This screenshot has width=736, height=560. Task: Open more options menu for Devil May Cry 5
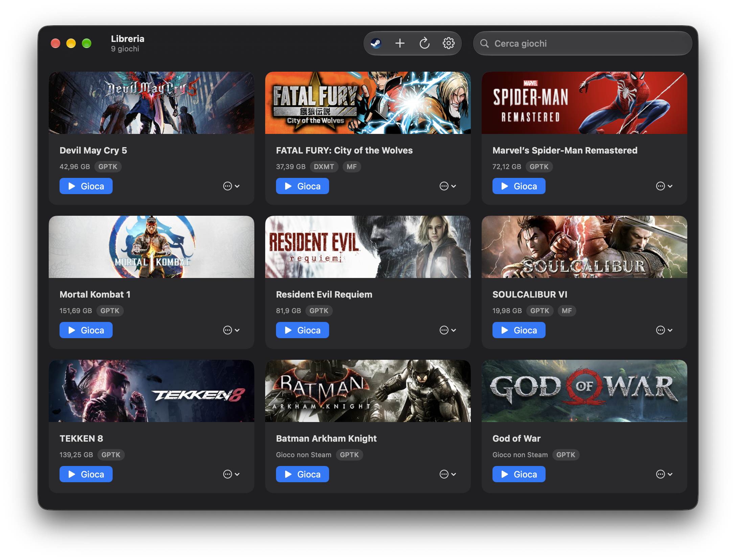231,186
